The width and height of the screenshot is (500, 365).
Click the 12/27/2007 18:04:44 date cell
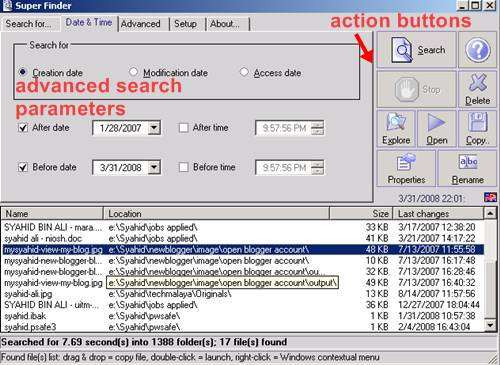pyautogui.click(x=439, y=305)
